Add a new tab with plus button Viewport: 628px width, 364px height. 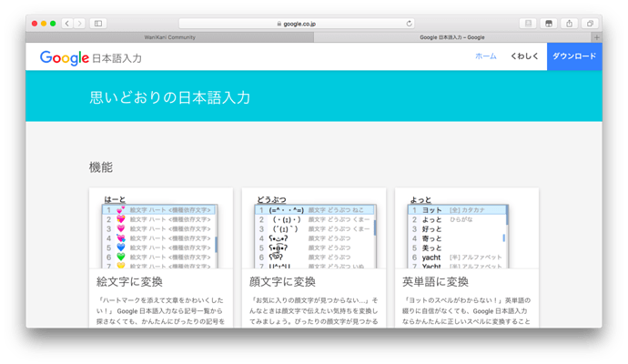click(597, 37)
